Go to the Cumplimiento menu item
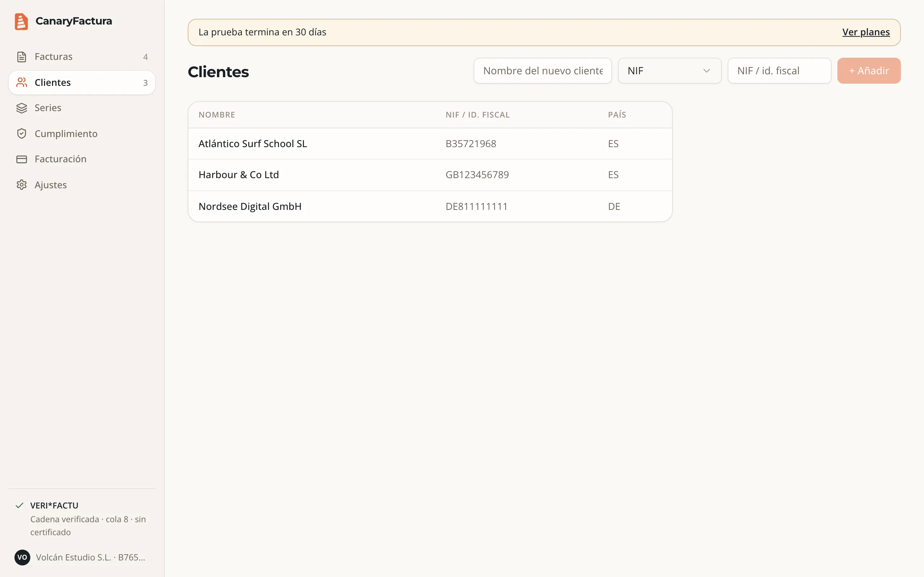 pos(82,133)
